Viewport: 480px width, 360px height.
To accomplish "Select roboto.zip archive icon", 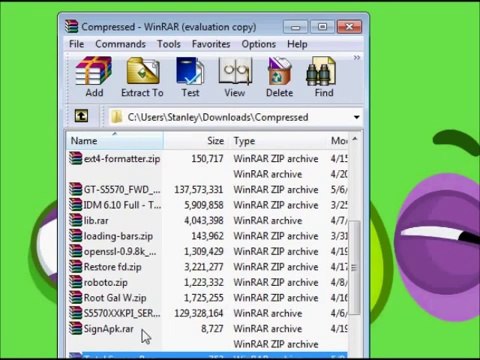I will (76, 282).
